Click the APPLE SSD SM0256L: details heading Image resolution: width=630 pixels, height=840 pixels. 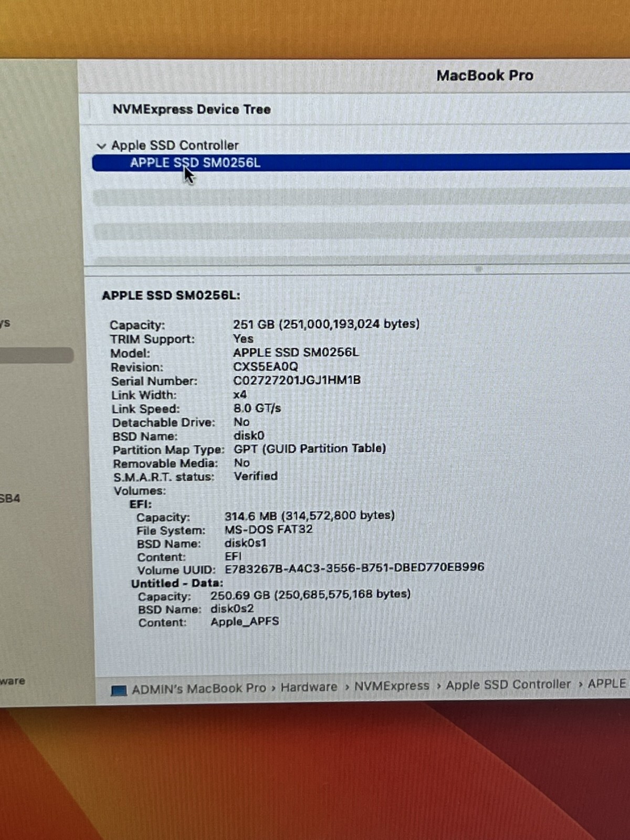[171, 296]
